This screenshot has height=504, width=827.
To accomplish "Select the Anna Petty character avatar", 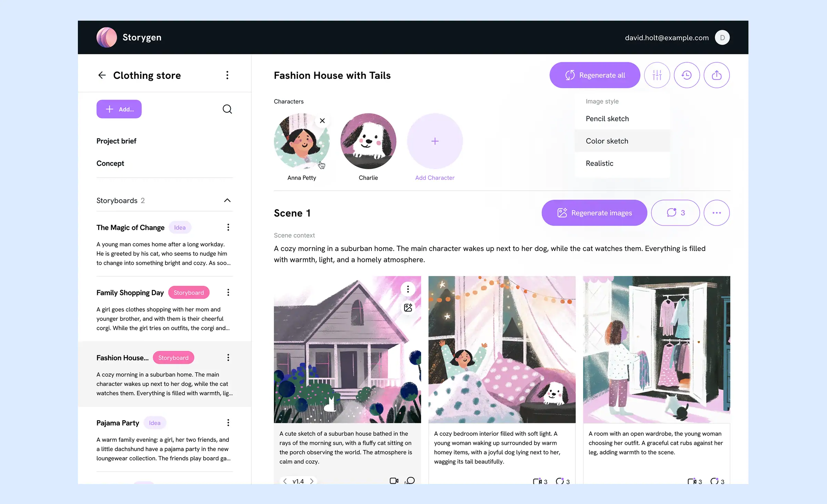I will coord(302,141).
